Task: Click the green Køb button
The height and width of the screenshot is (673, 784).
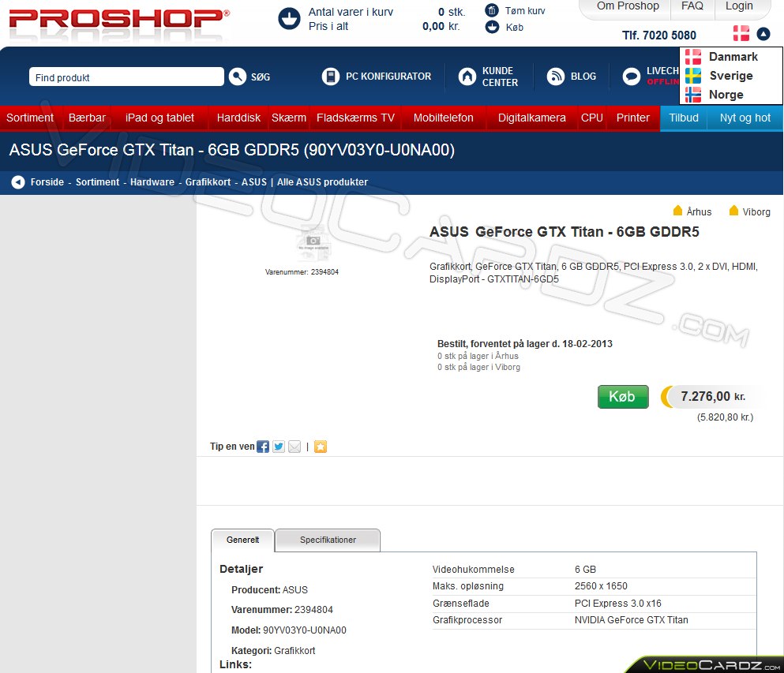Action: (x=623, y=397)
